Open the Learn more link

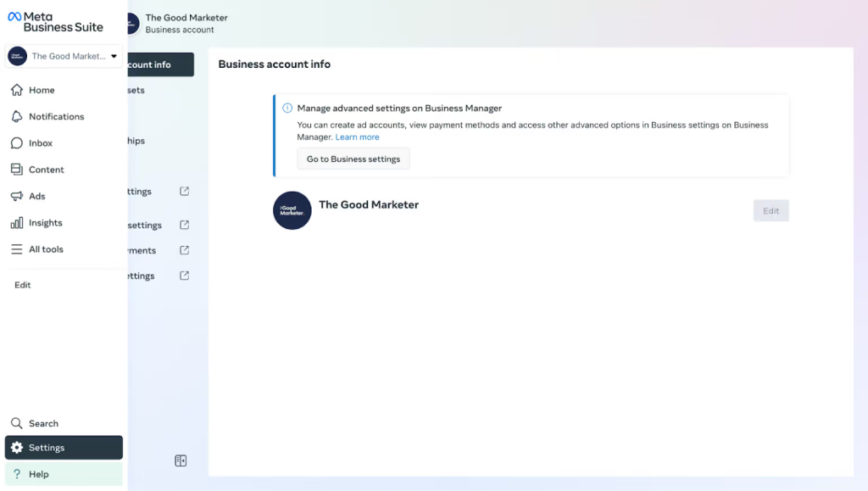pyautogui.click(x=357, y=137)
